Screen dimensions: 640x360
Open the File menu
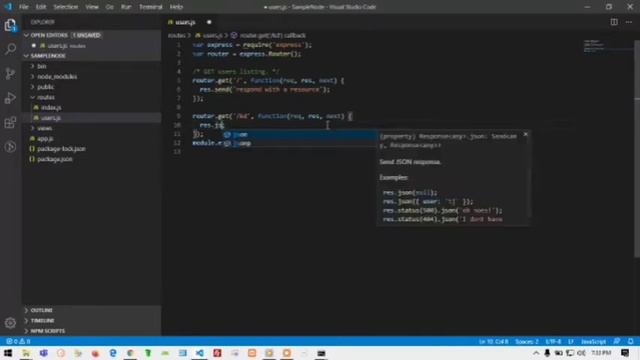coord(24,7)
